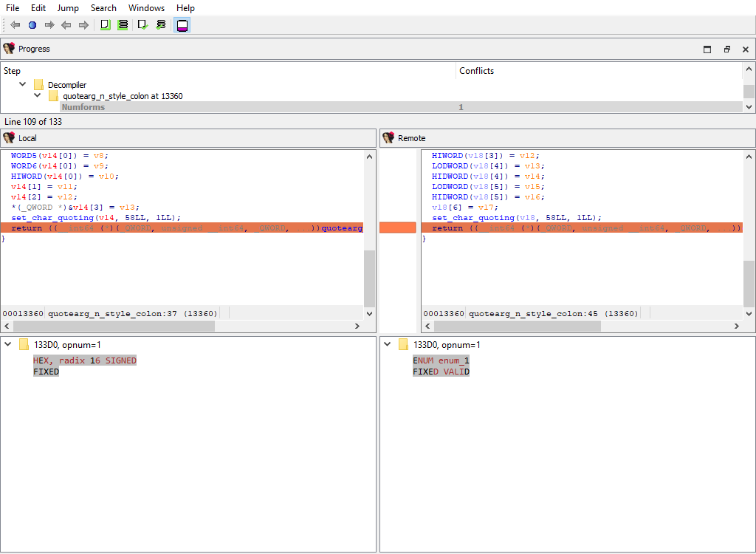Click the previous conflict arrow icon
756x554 pixels.
click(15, 24)
